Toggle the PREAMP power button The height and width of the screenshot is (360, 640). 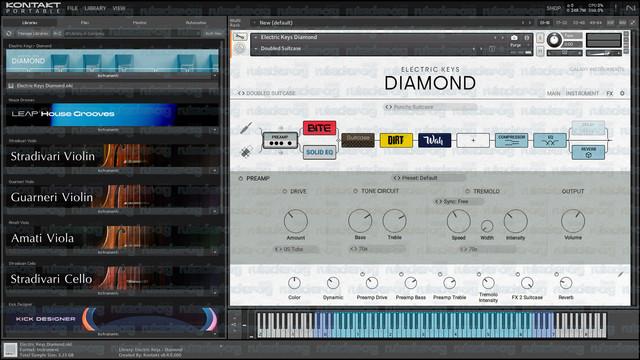tap(240, 178)
